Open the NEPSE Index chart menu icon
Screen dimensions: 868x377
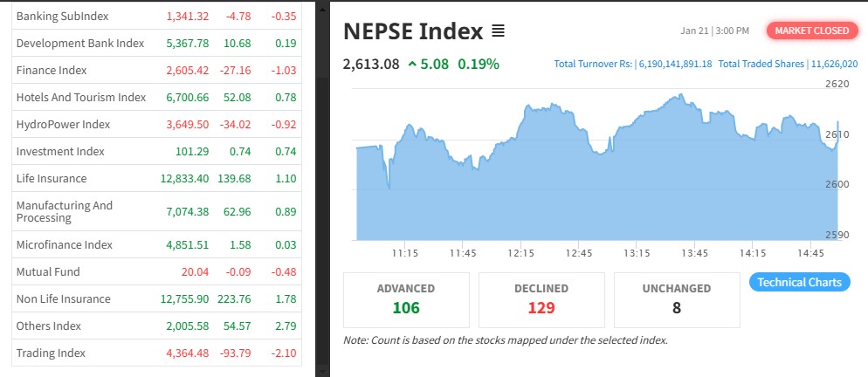[x=498, y=31]
